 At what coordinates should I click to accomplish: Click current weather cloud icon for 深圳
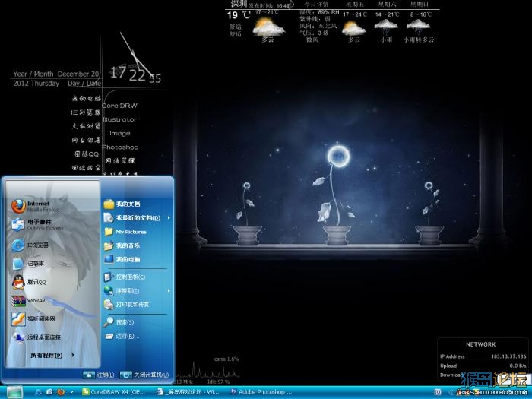[269, 27]
